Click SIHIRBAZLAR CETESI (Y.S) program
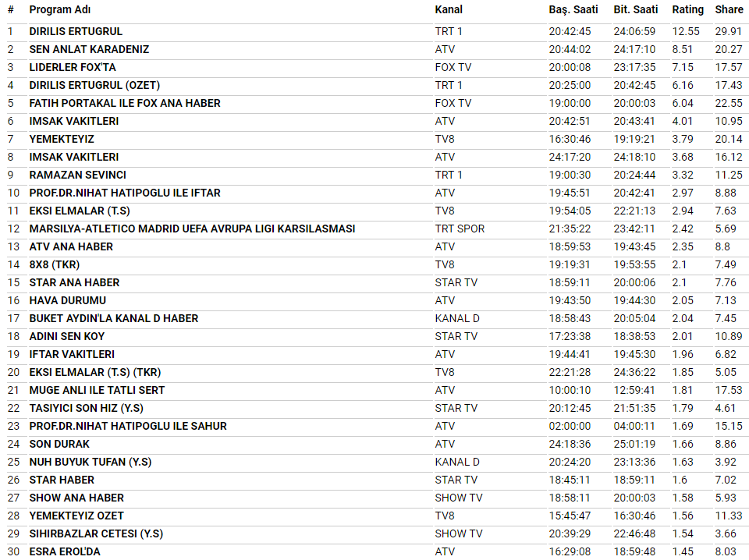Image resolution: width=749 pixels, height=560 pixels. coord(96,533)
